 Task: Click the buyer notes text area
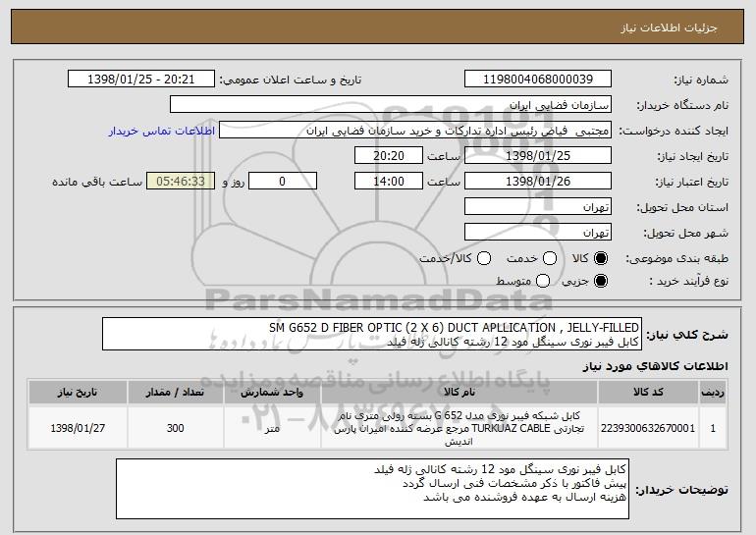pos(372,489)
